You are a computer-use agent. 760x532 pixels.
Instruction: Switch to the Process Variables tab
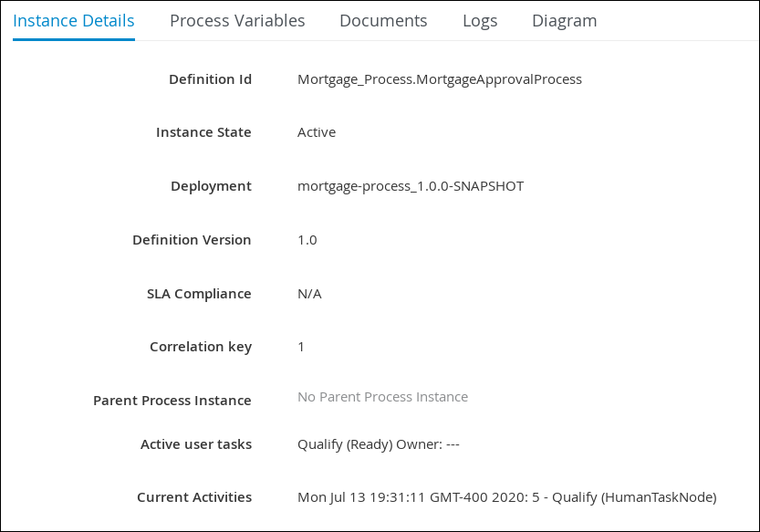point(237,21)
